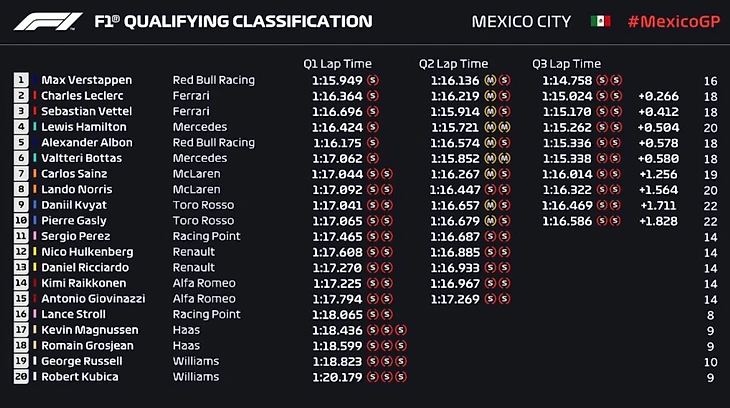
Task: Click the Mexican flag icon
Action: (600, 21)
